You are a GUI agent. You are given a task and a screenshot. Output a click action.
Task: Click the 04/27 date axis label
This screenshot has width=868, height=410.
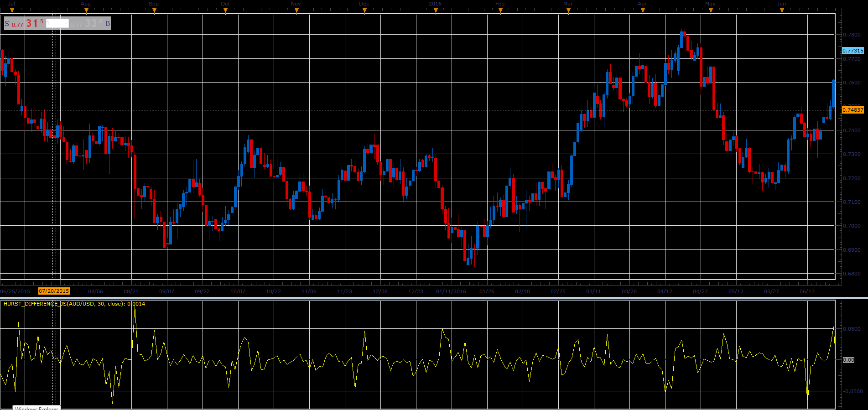pyautogui.click(x=700, y=291)
